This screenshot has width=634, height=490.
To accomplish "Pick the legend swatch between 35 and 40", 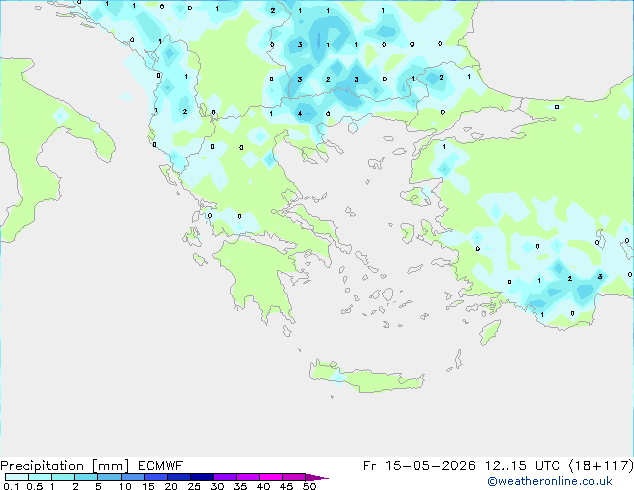I will (248, 477).
